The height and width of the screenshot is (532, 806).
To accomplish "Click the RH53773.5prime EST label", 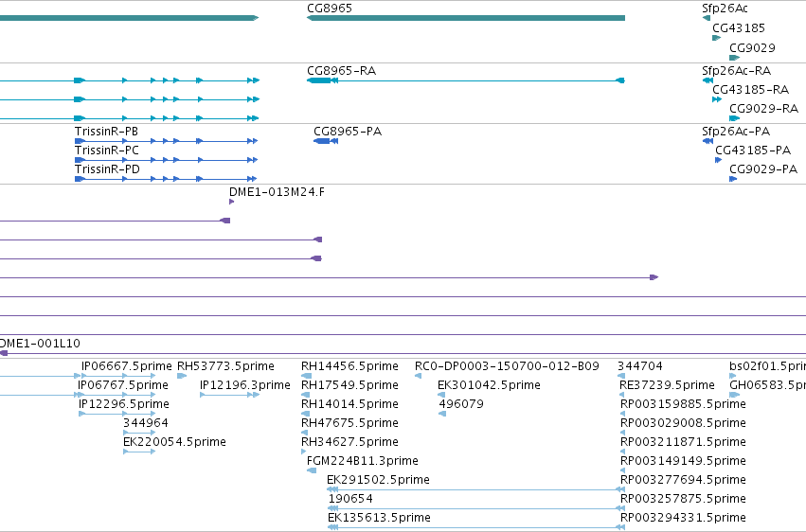I will (x=225, y=366).
